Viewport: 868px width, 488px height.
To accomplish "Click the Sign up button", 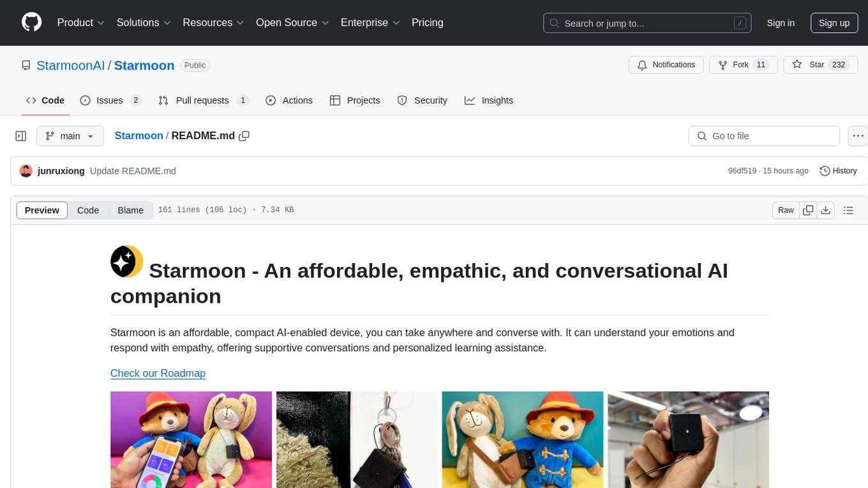I will point(834,23).
